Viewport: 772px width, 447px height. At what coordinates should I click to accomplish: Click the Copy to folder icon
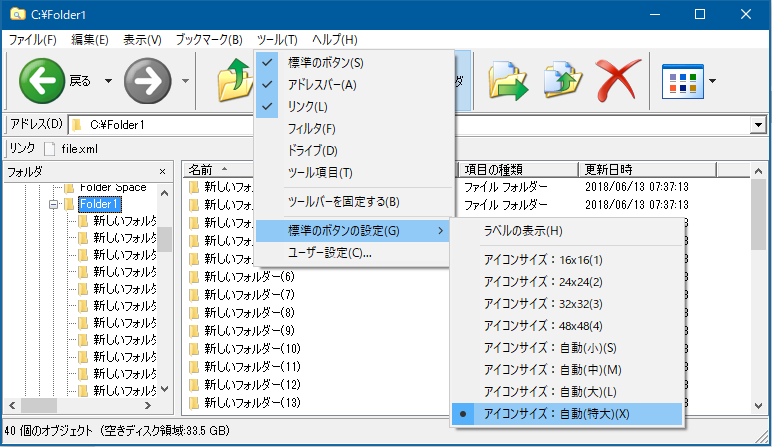tap(563, 80)
